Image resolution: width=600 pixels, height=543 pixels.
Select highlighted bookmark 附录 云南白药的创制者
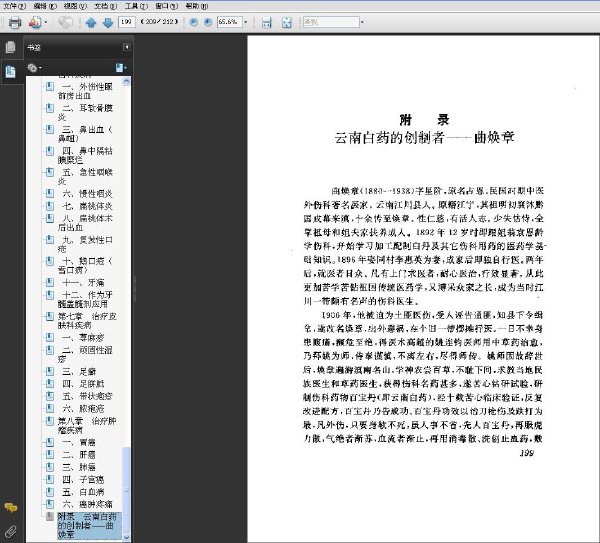89,526
